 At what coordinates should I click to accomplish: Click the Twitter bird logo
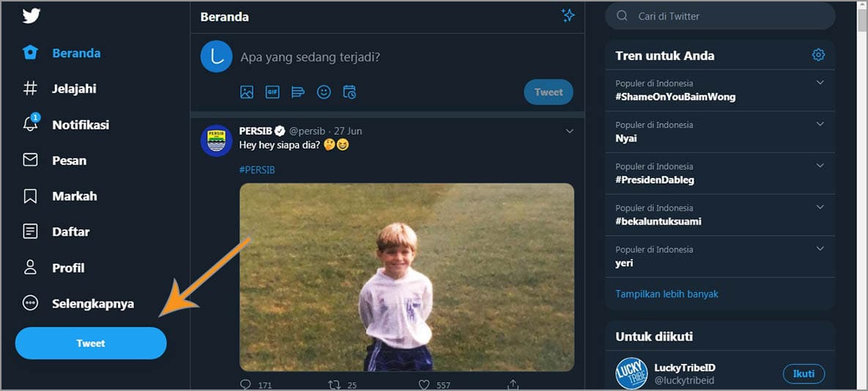pos(31,15)
